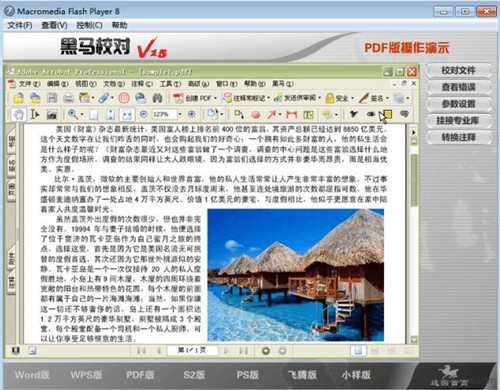
Task: Open the 帮助 menu in Flash Player
Action: pos(119,25)
